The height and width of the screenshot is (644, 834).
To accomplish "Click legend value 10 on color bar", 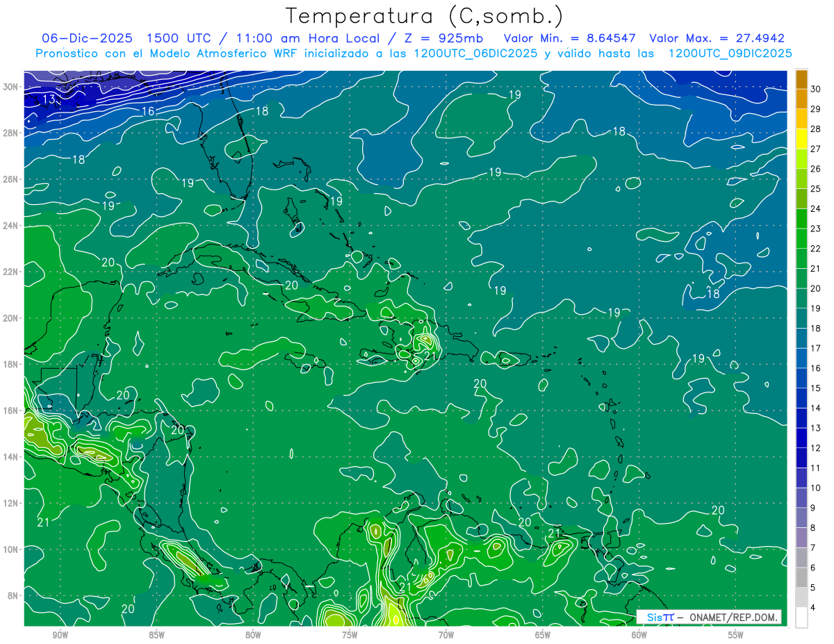I will (816, 488).
